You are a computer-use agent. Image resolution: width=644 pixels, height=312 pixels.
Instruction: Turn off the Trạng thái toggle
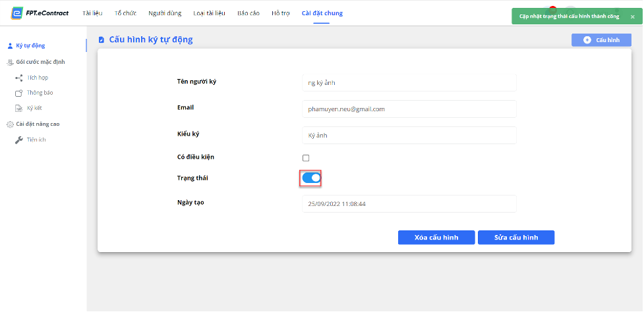pyautogui.click(x=311, y=178)
